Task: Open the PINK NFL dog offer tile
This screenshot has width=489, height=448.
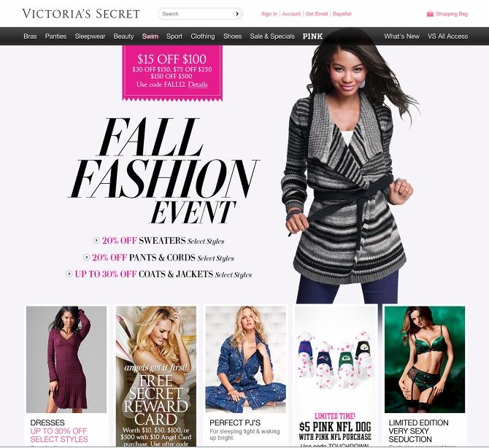Action: click(x=336, y=375)
